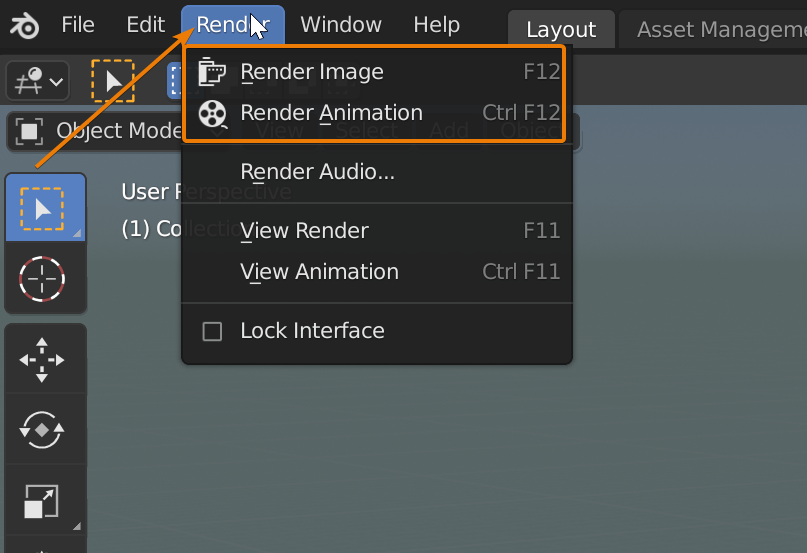Switch to the Layout workspace tab
Viewport: 807px width, 553px height.
(x=561, y=29)
